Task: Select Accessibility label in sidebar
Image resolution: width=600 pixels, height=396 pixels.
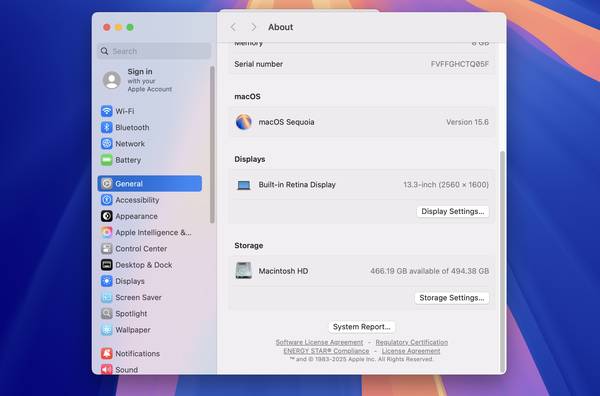Action: coord(137,200)
